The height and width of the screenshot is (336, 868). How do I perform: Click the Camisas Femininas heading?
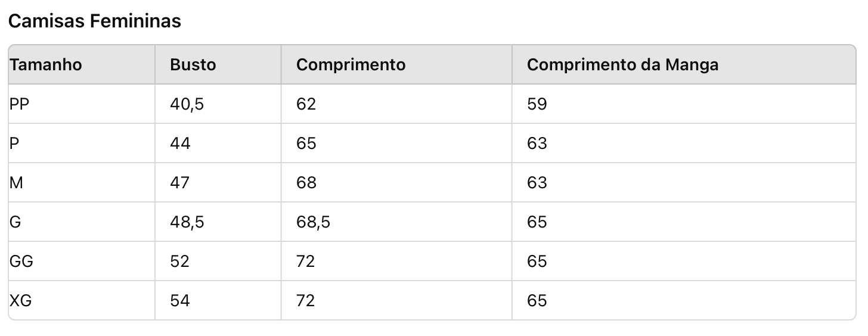click(94, 21)
